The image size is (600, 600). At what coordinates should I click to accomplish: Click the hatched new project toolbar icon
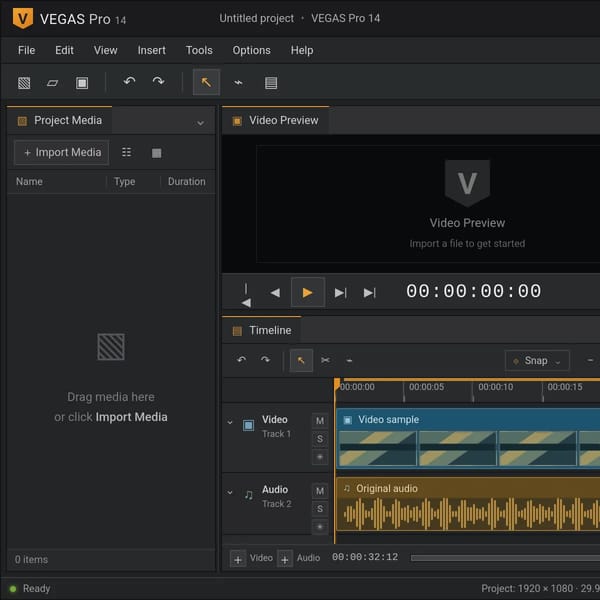24,83
